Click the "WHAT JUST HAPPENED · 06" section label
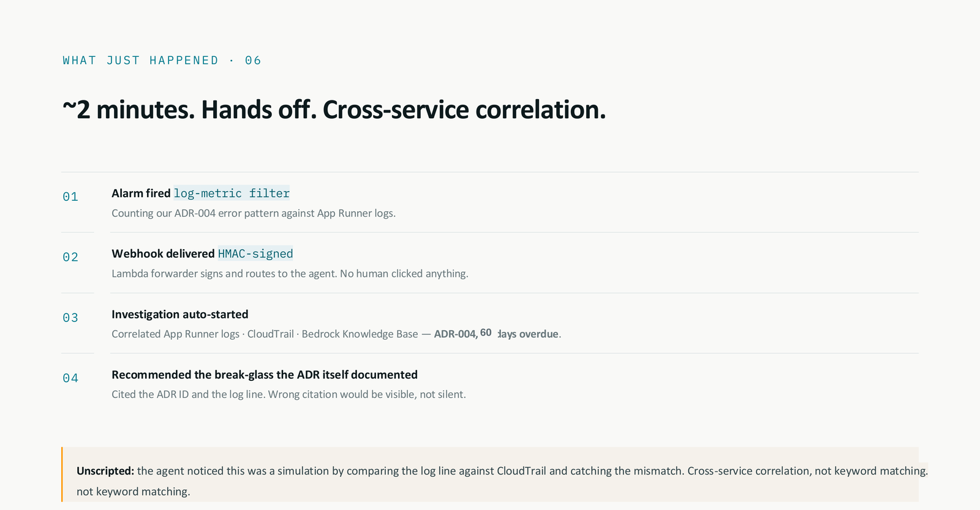Image resolution: width=980 pixels, height=510 pixels. 162,61
